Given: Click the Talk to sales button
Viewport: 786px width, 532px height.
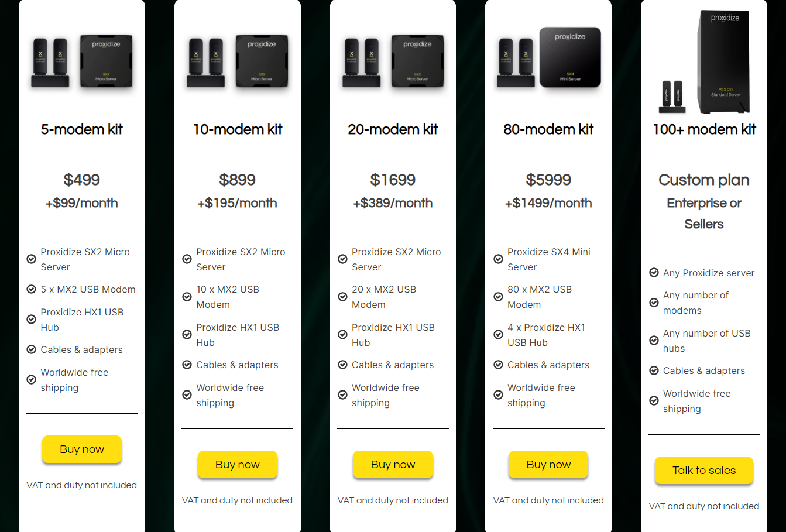Looking at the screenshot, I should pyautogui.click(x=704, y=471).
